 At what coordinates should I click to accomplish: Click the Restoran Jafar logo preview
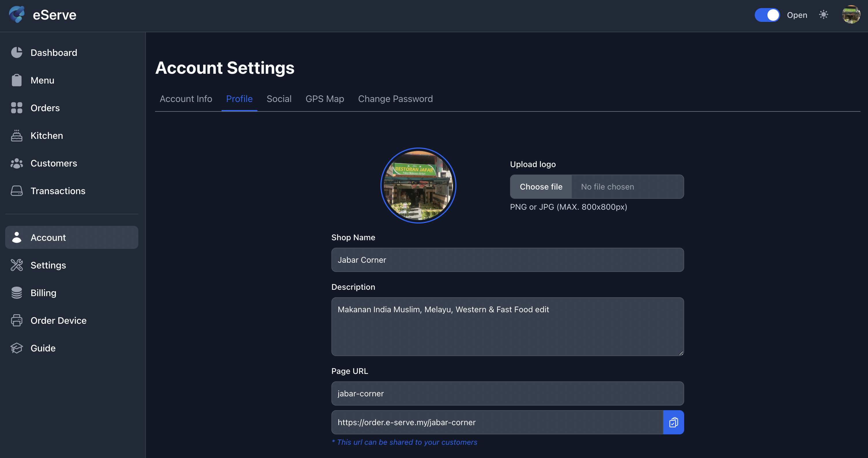click(x=418, y=185)
